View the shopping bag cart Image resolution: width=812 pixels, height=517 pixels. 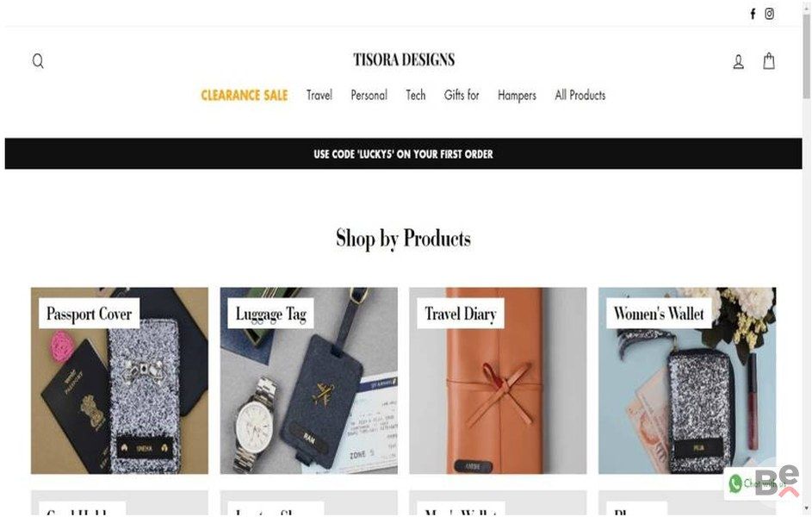tap(769, 61)
